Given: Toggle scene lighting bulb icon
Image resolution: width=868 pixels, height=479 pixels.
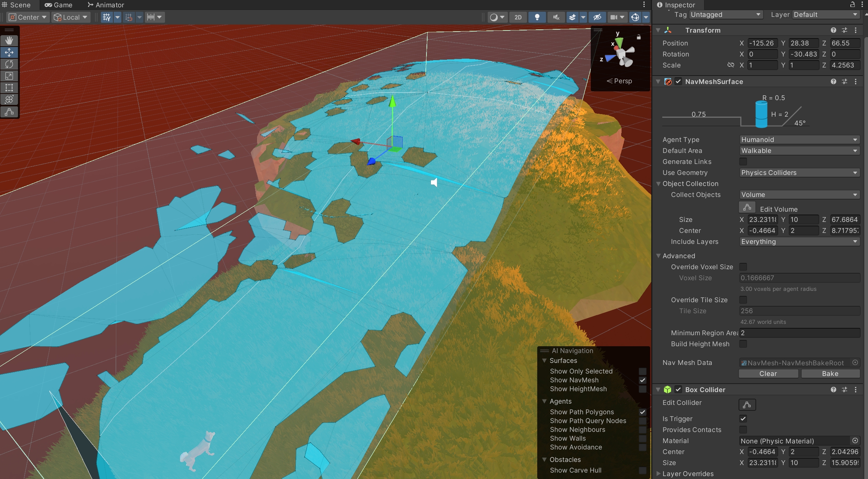Looking at the screenshot, I should tap(537, 17).
